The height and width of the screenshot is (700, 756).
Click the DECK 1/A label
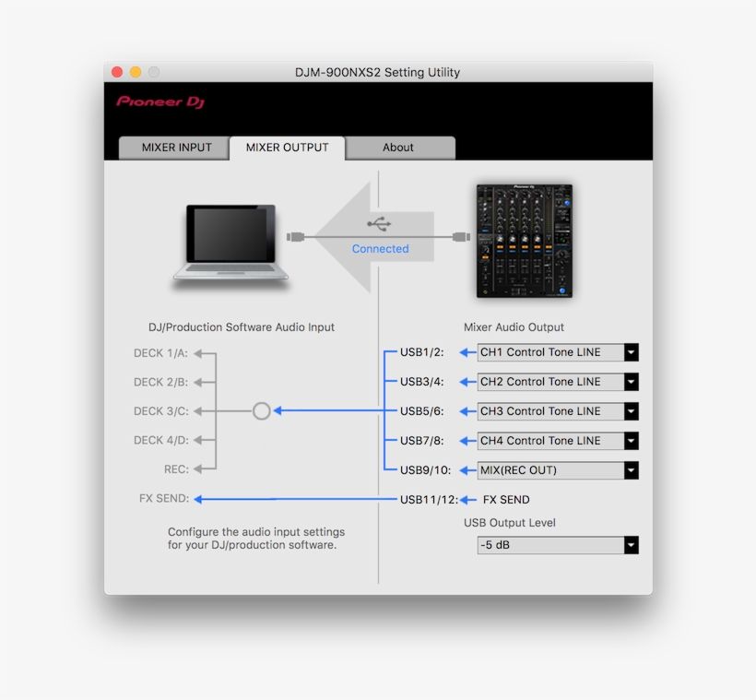pos(160,353)
